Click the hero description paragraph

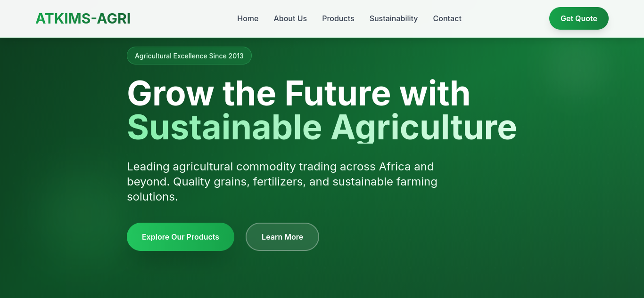282,181
